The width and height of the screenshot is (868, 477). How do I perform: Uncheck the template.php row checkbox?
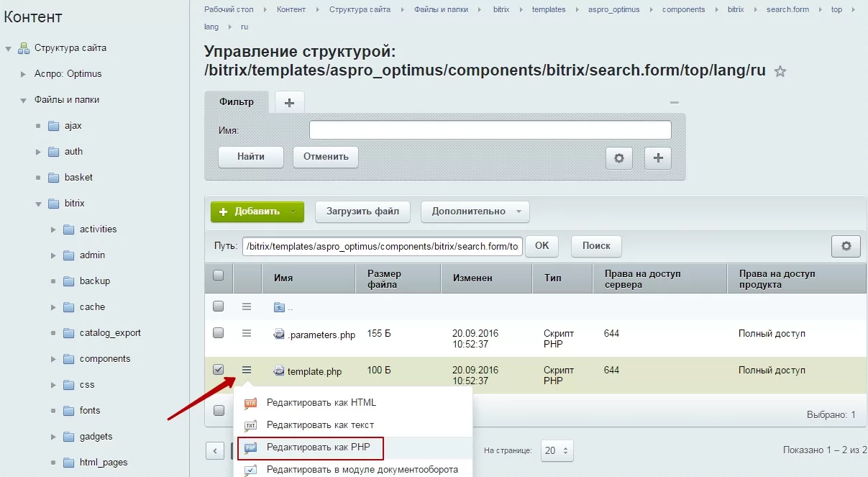[x=219, y=369]
